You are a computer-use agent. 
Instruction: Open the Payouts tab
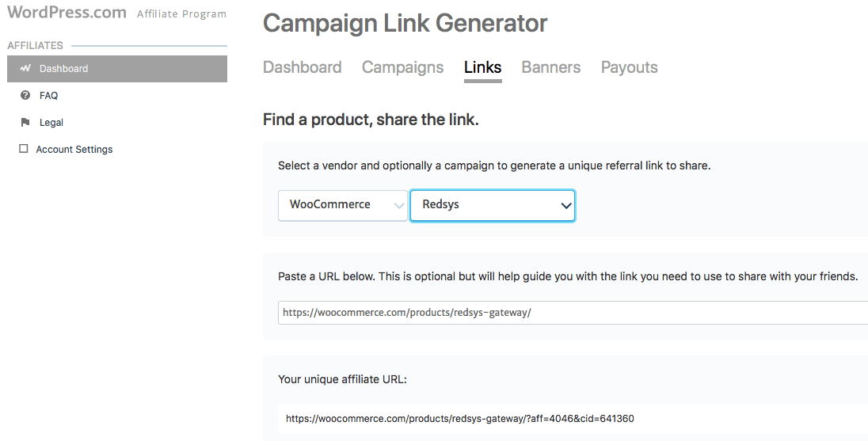tap(629, 67)
